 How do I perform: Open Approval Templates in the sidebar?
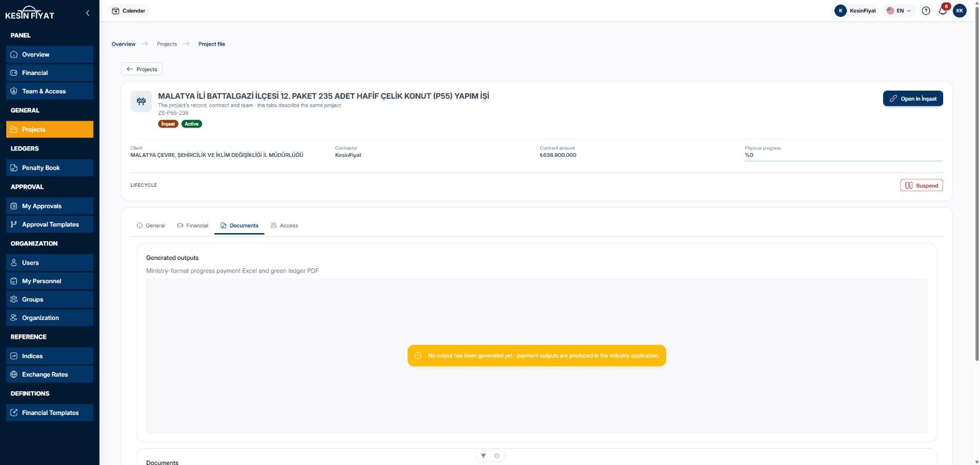coord(50,224)
